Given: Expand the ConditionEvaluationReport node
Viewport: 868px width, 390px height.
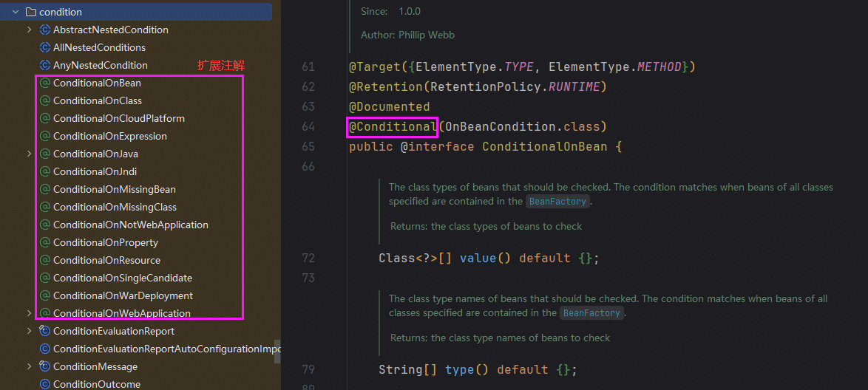Looking at the screenshot, I should (x=30, y=331).
